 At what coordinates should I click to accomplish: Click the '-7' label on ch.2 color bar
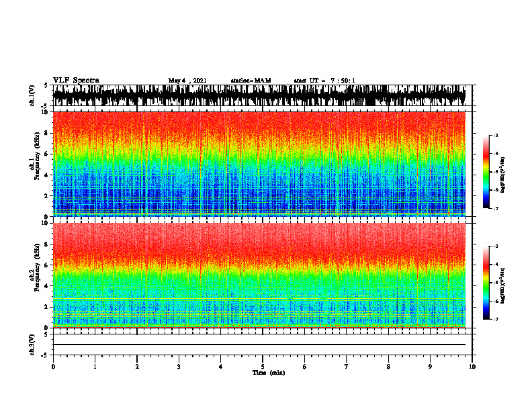495,320
